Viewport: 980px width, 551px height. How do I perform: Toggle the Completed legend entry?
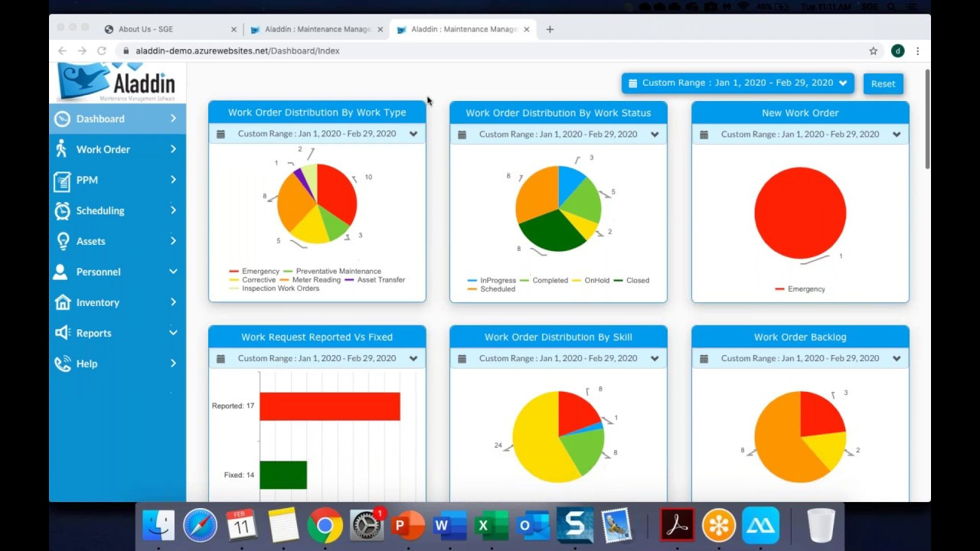tap(544, 281)
